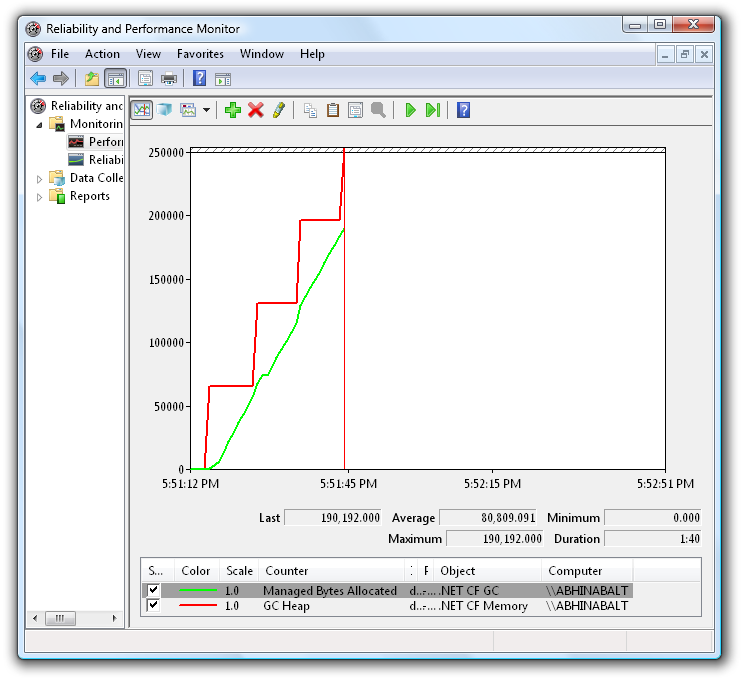Open the Favorites menu
The height and width of the screenshot is (683, 741).
pos(200,54)
